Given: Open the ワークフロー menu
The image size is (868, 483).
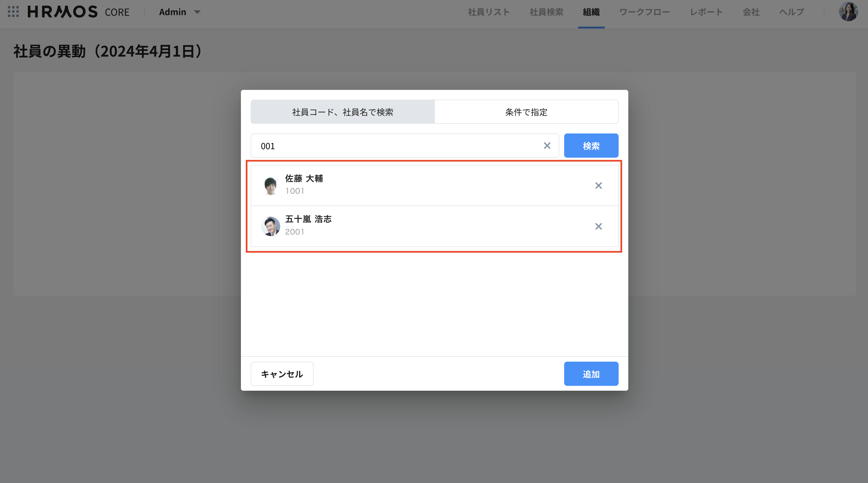Looking at the screenshot, I should pyautogui.click(x=644, y=12).
